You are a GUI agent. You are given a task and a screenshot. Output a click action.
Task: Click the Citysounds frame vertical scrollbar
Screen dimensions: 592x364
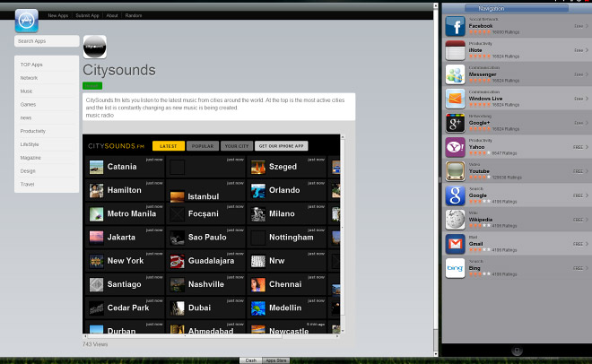(x=343, y=234)
